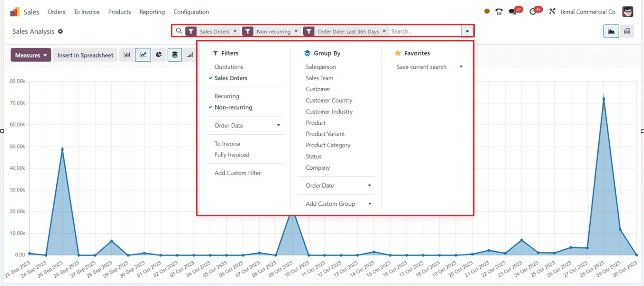Group by Status
The height and width of the screenshot is (286, 644).
(314, 156)
